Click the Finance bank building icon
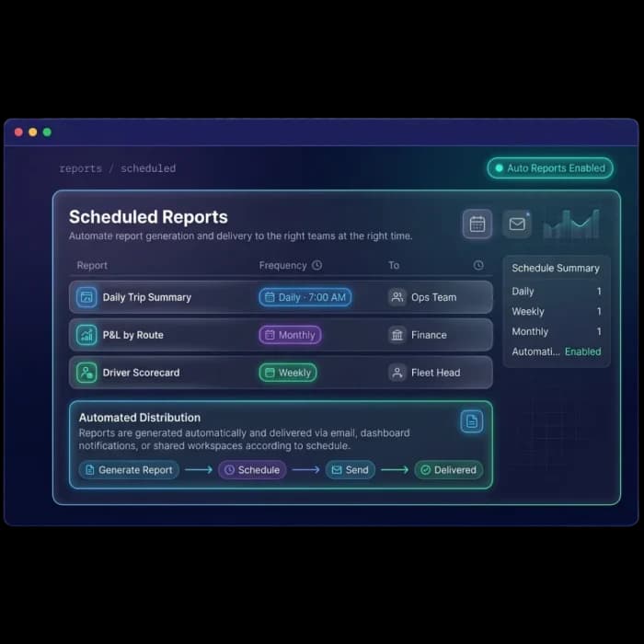This screenshot has width=644, height=644. coord(397,335)
